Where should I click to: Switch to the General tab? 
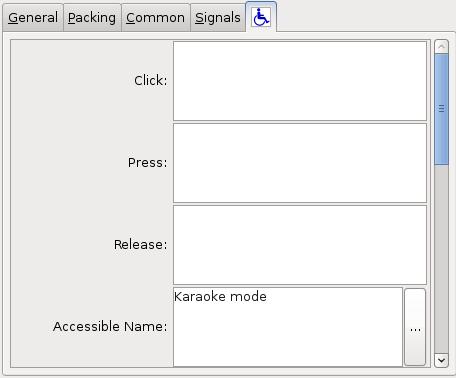click(x=33, y=18)
